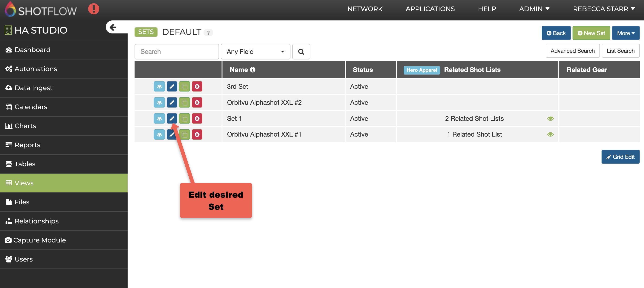Open the Any Field dropdown
This screenshot has height=288, width=644.
[255, 52]
